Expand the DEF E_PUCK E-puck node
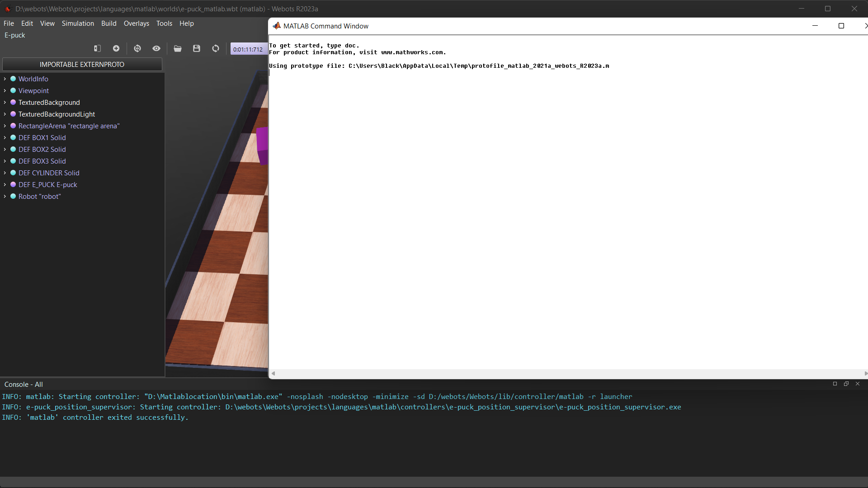868x488 pixels. [x=5, y=184]
